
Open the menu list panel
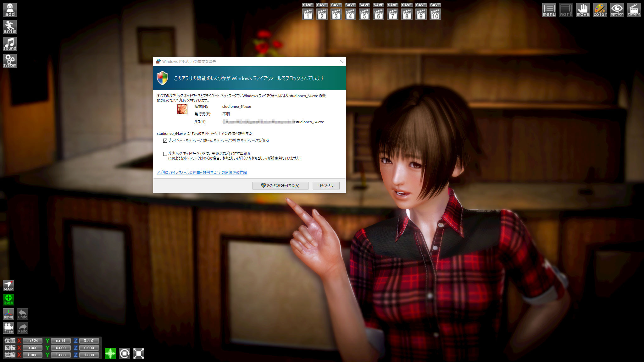(x=549, y=10)
